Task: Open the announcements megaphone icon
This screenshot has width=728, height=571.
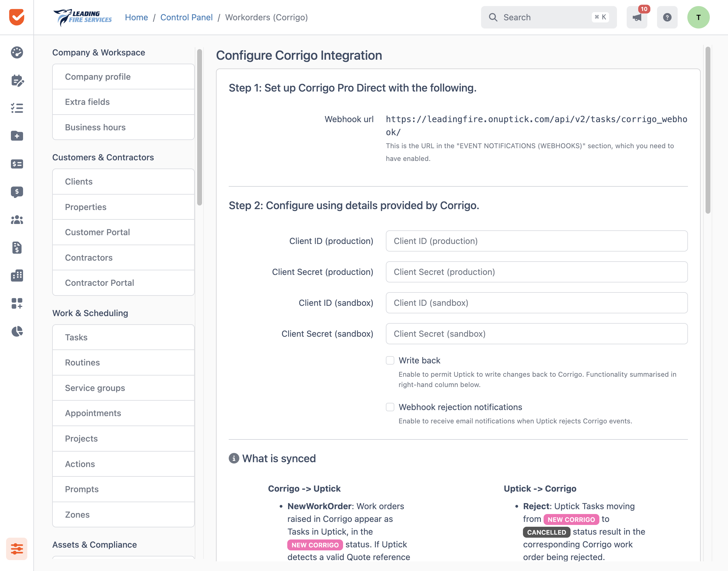Action: pos(637,17)
